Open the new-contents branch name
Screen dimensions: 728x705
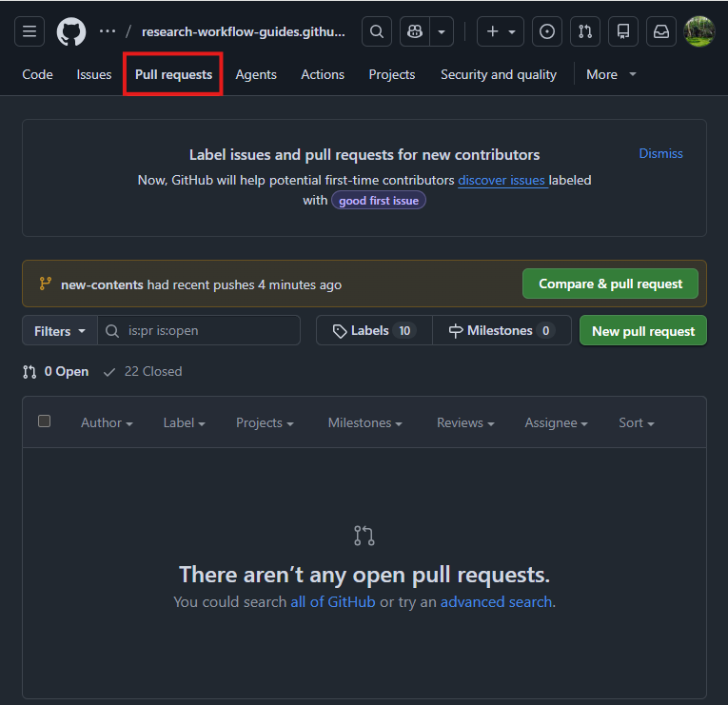pyautogui.click(x=102, y=284)
